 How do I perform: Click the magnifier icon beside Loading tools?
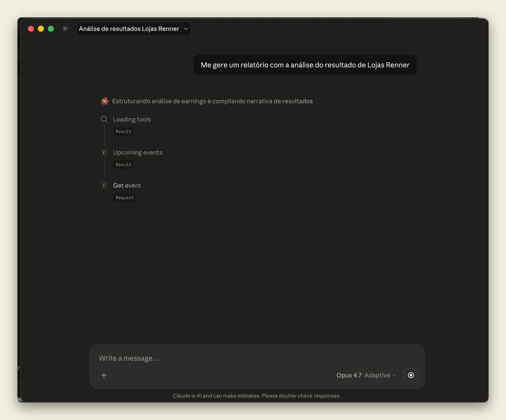[x=104, y=119]
